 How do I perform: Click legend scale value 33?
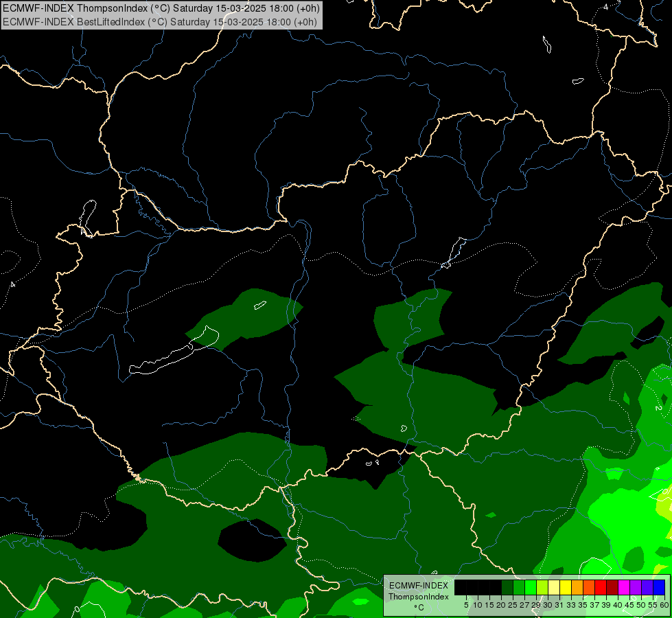click(571, 605)
